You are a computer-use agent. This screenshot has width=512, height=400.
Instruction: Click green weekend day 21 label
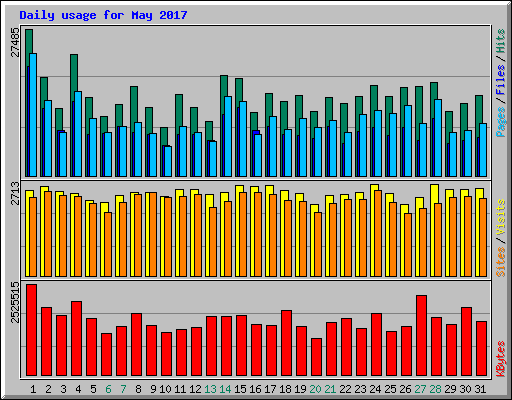[330, 389]
